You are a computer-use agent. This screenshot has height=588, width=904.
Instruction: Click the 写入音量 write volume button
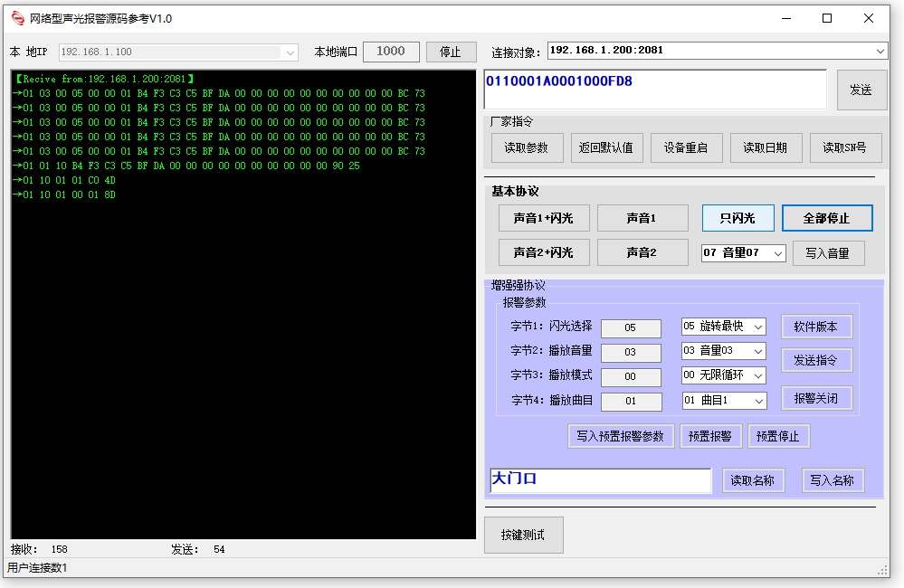(828, 253)
